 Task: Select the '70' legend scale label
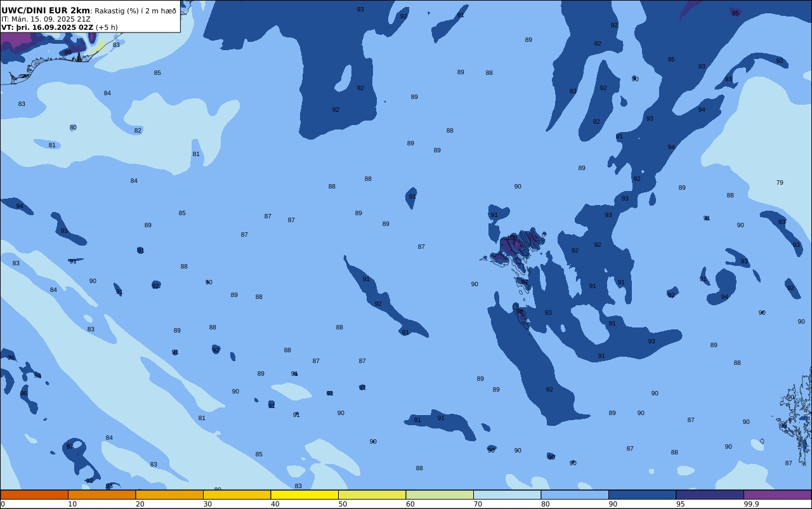tap(478, 504)
